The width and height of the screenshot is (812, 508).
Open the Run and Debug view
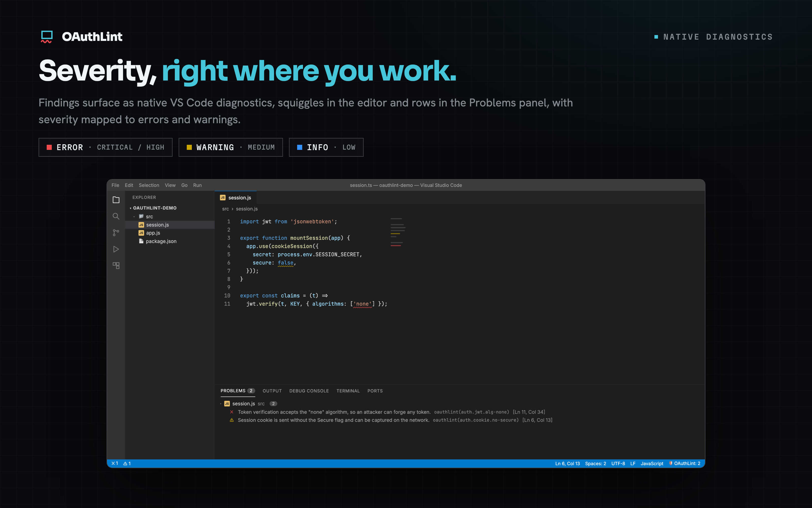[116, 249]
